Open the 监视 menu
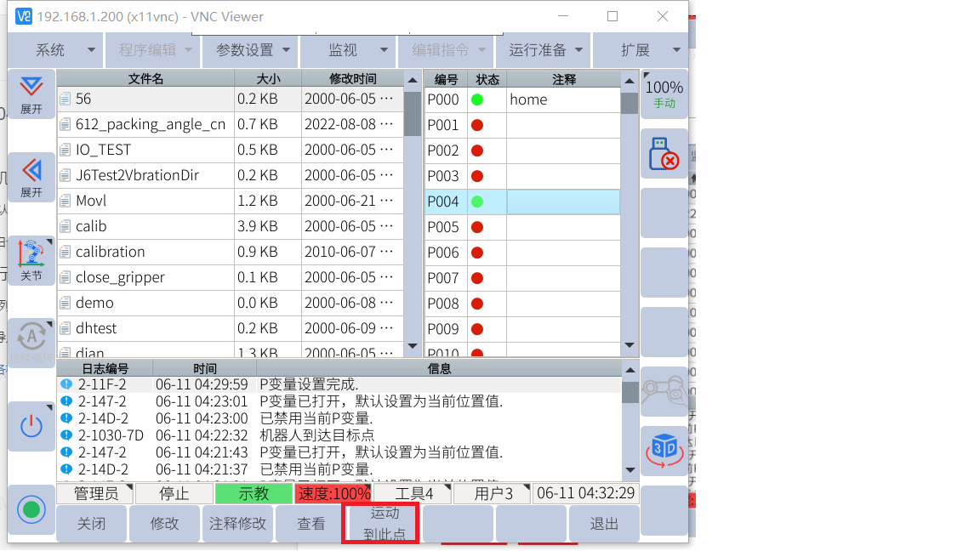The image size is (980, 551). tap(348, 50)
